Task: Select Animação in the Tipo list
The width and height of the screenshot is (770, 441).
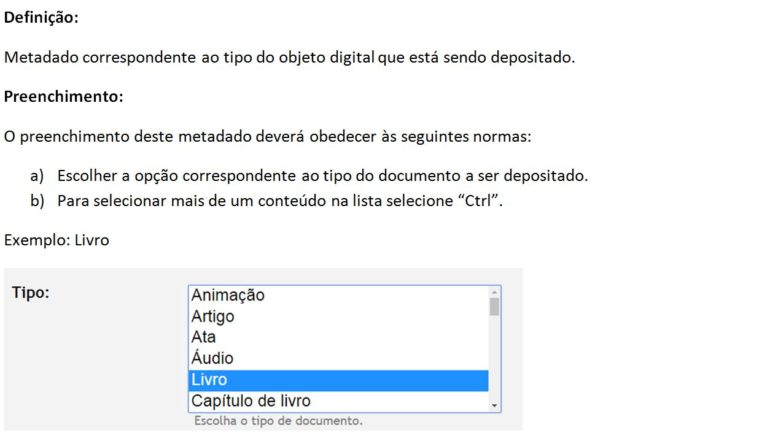Action: click(x=338, y=295)
